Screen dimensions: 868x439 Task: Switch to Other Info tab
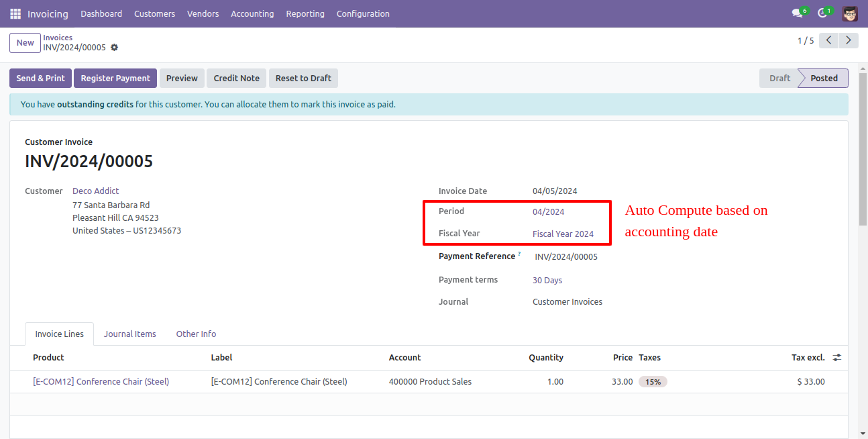click(196, 334)
